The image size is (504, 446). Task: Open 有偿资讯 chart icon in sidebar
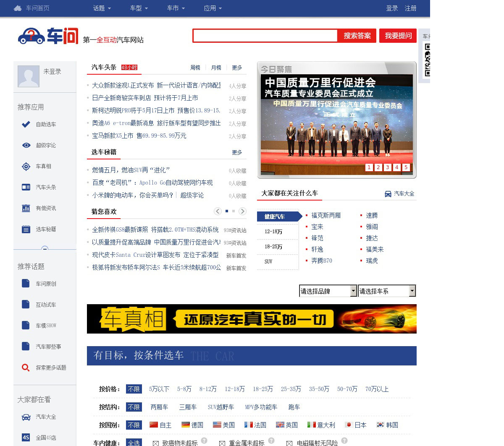(26, 208)
